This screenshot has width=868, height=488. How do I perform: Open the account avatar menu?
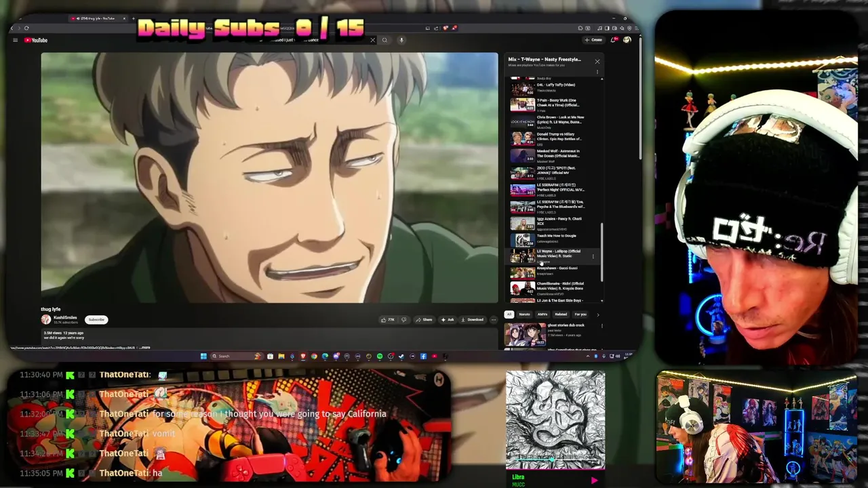pos(627,40)
